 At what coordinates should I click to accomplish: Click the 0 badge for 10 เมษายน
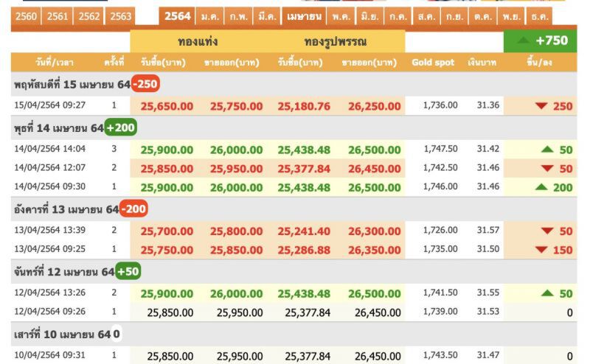coord(117,334)
